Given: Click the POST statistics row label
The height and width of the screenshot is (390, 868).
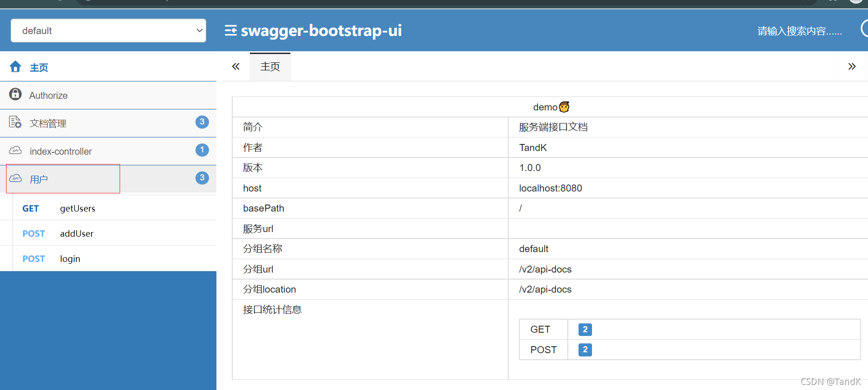Looking at the screenshot, I should [x=544, y=350].
